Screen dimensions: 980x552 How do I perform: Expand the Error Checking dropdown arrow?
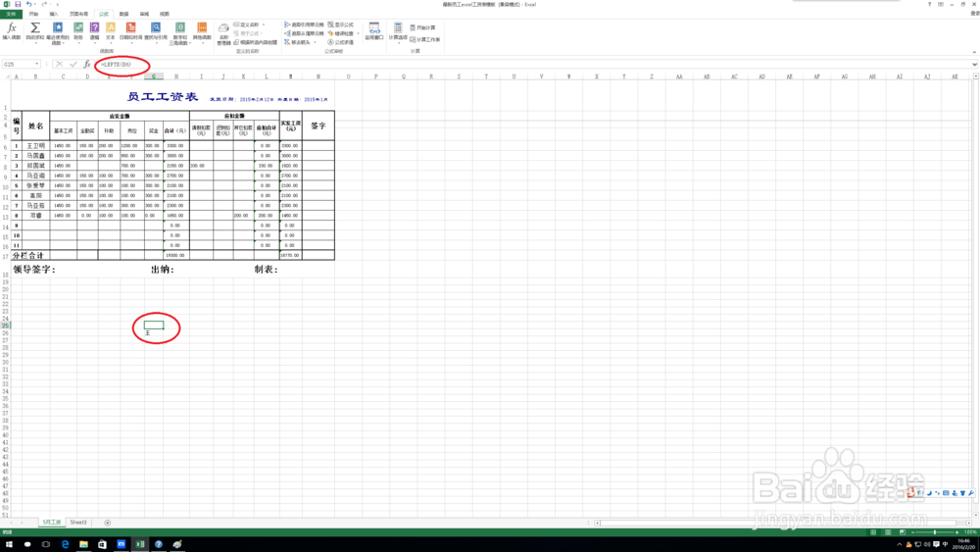[x=358, y=33]
